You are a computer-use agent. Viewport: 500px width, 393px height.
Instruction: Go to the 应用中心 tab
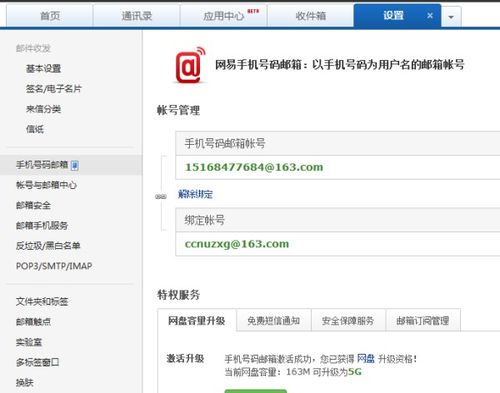pyautogui.click(x=224, y=16)
